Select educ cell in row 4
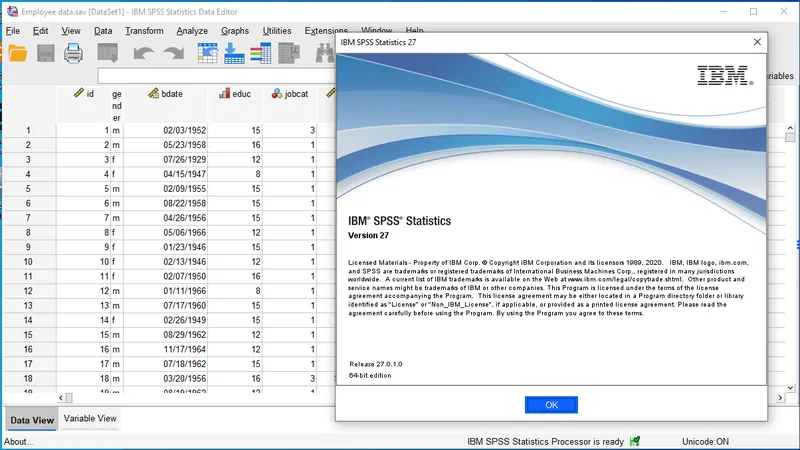The width and height of the screenshot is (800, 450). tap(235, 174)
